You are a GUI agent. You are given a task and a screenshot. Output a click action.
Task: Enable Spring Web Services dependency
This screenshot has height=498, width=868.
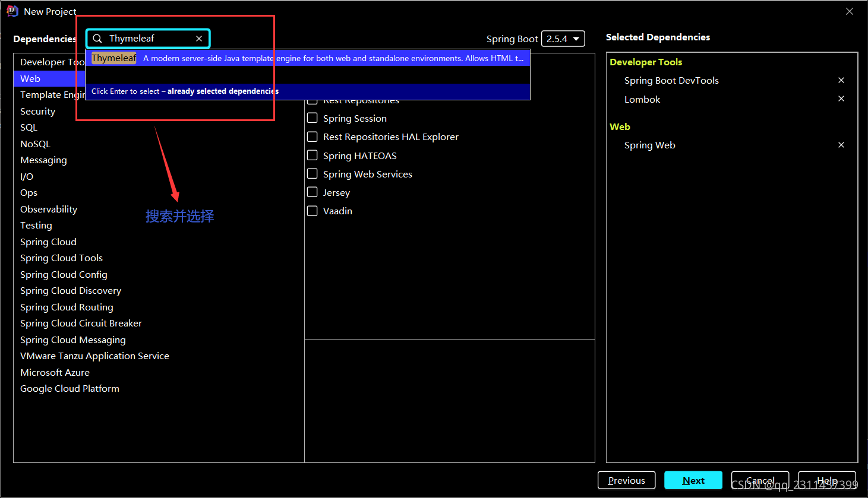coord(312,174)
